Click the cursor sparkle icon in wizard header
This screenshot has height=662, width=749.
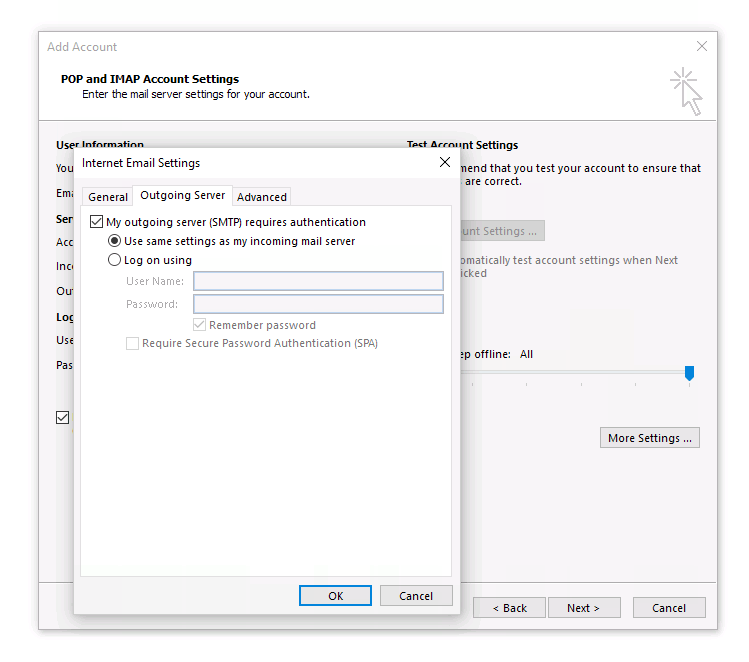click(x=686, y=91)
